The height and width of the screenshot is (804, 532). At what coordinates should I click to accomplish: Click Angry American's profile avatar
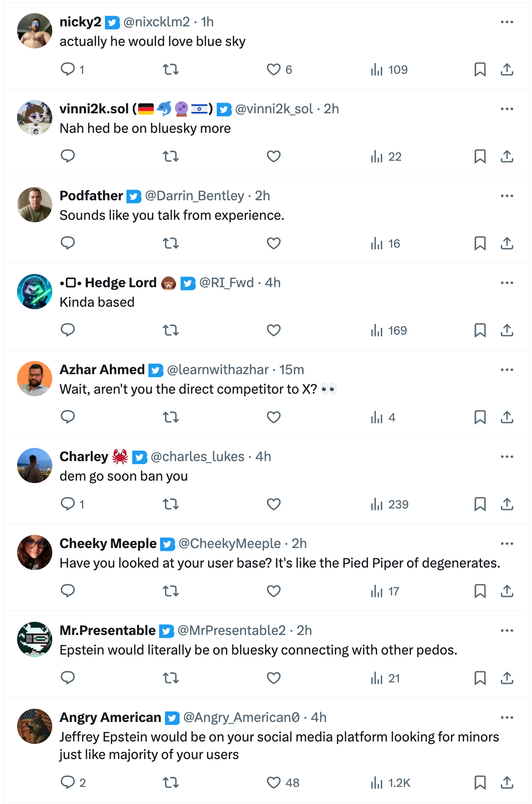35,726
